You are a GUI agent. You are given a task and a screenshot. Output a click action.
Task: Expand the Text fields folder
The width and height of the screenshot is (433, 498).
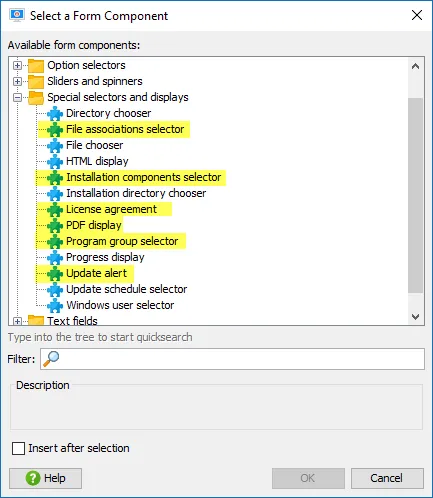(17, 321)
